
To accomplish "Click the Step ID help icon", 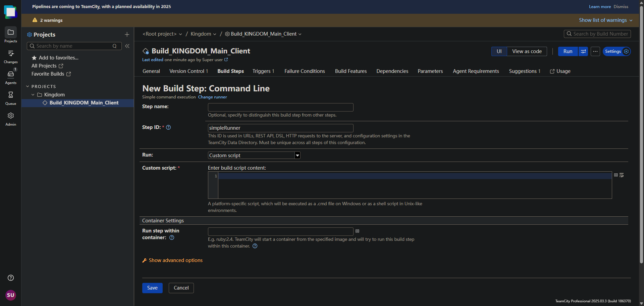I will click(x=168, y=127).
